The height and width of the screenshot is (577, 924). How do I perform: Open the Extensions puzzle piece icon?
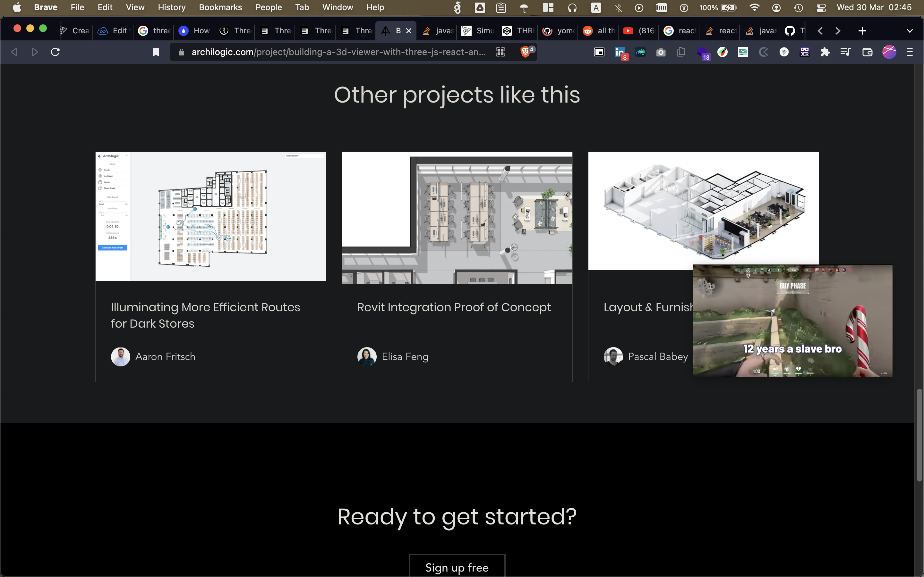click(825, 52)
